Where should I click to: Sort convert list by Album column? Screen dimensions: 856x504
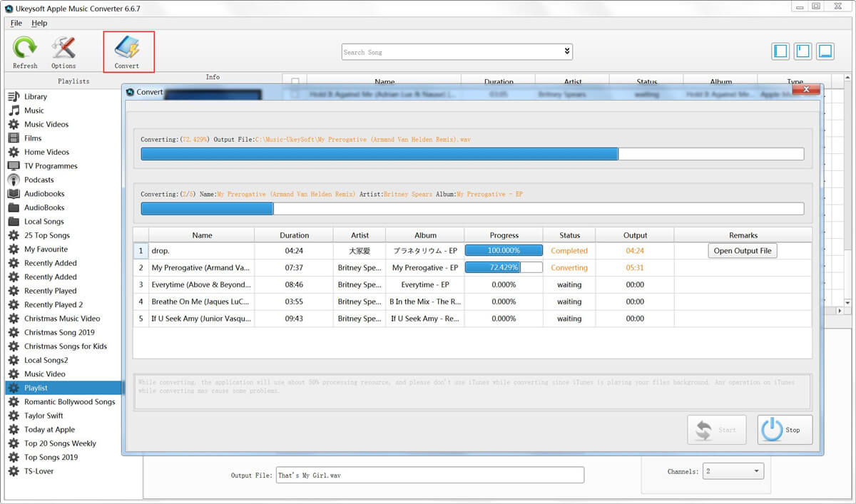(425, 235)
